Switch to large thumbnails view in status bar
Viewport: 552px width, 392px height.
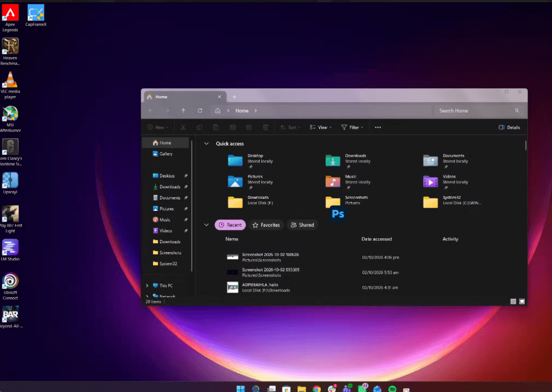[x=522, y=301]
